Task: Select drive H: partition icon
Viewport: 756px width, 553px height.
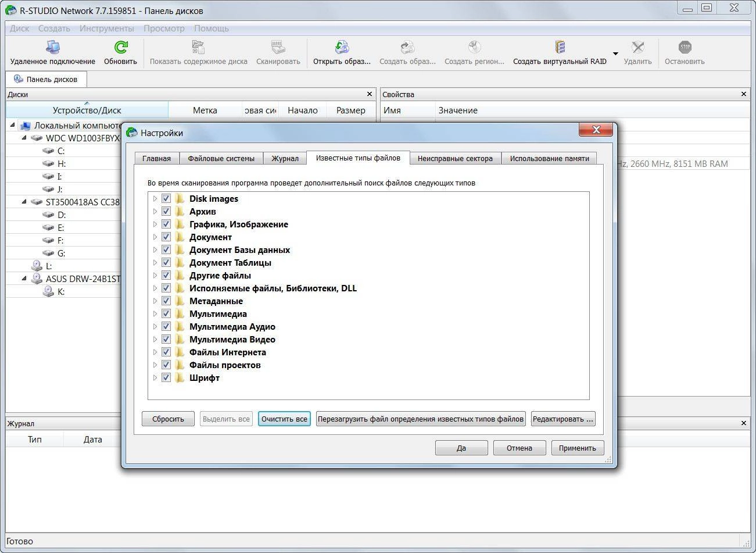Action: click(x=48, y=164)
